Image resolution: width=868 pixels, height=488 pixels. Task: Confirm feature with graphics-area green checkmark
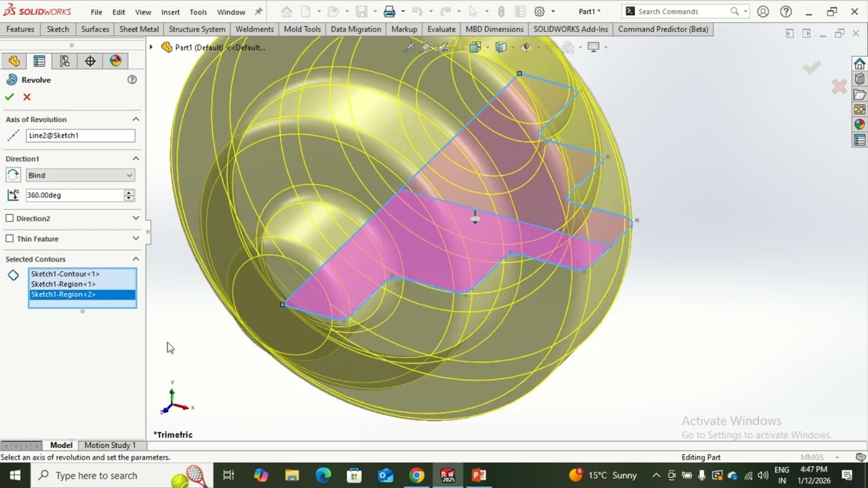click(x=812, y=67)
